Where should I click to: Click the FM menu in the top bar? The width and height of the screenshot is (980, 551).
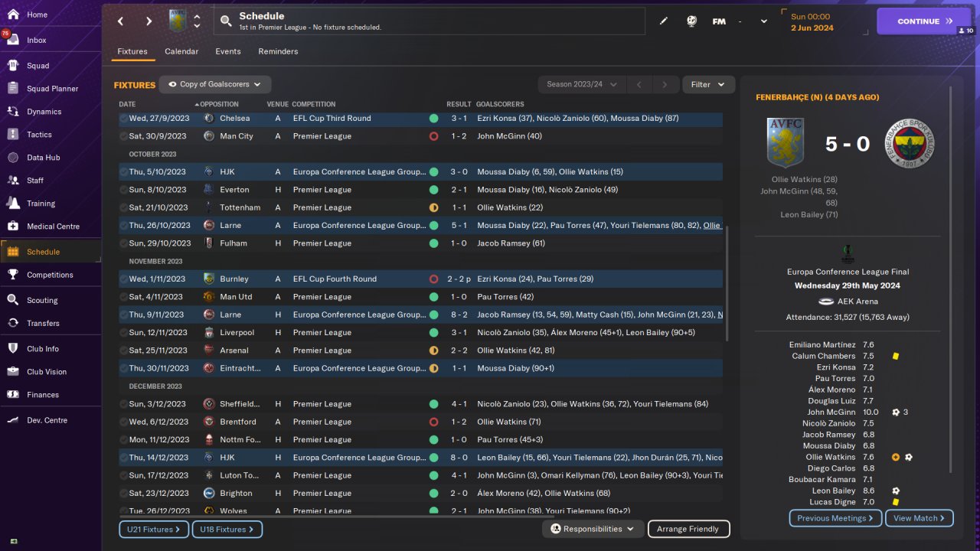719,21
